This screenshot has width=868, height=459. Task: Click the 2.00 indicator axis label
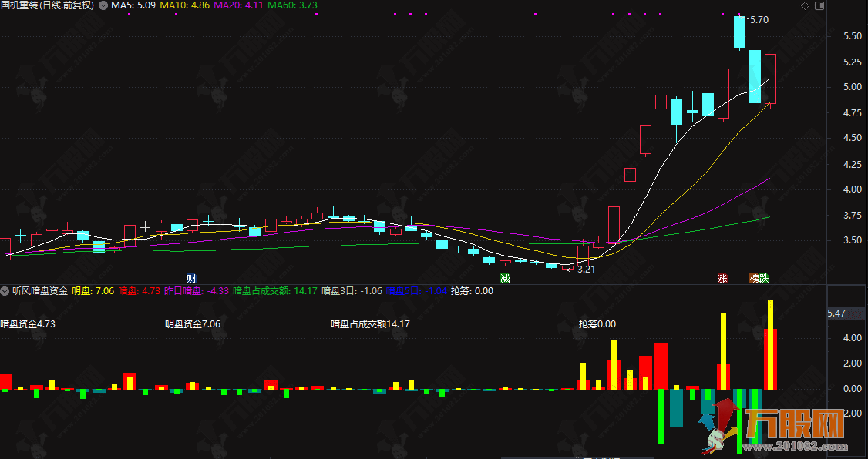tap(852, 364)
